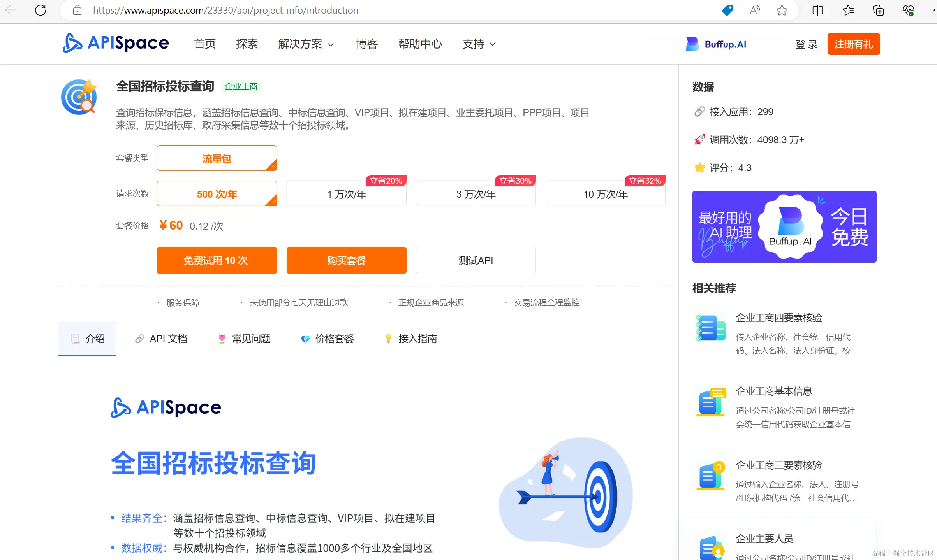Click the Buffup.AI purple banner ad
This screenshot has height=560, width=937.
click(784, 226)
